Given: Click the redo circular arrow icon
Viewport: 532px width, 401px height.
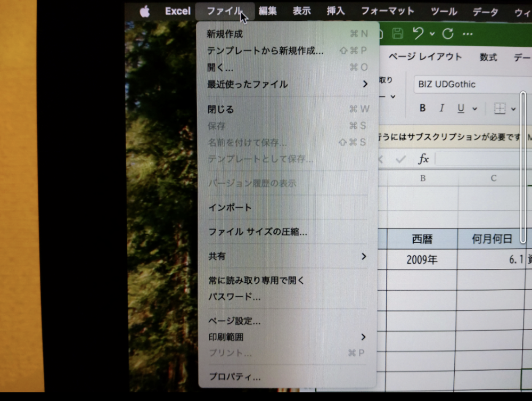Looking at the screenshot, I should point(448,34).
